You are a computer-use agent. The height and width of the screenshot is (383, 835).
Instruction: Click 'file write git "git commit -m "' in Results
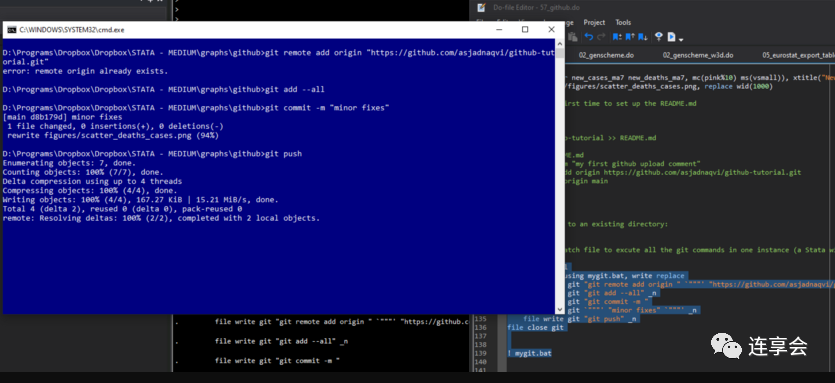[x=277, y=361]
